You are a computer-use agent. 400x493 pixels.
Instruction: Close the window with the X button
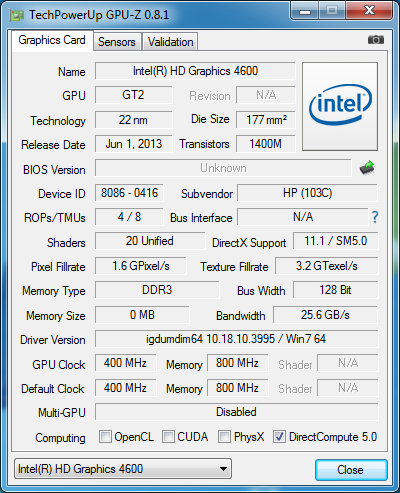point(369,11)
